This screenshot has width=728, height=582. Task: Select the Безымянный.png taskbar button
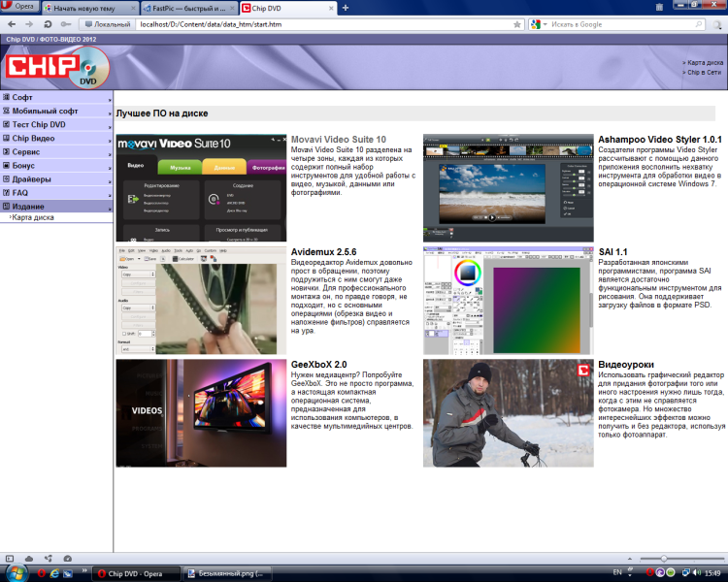[x=227, y=573]
